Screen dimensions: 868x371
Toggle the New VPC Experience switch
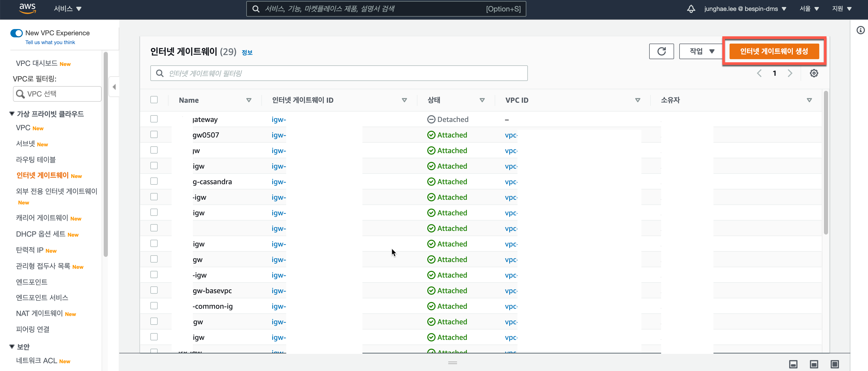17,33
